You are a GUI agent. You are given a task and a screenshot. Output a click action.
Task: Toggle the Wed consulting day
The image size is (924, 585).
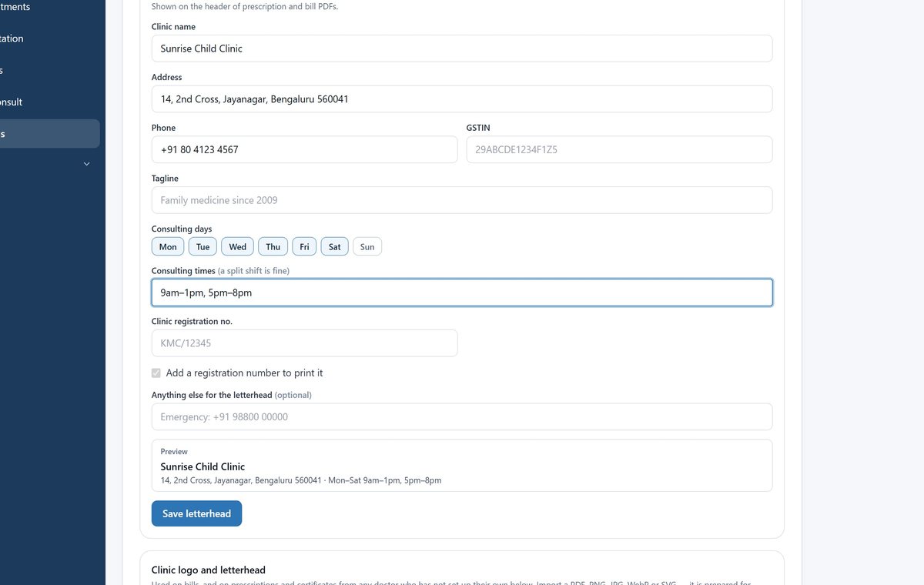coord(238,246)
